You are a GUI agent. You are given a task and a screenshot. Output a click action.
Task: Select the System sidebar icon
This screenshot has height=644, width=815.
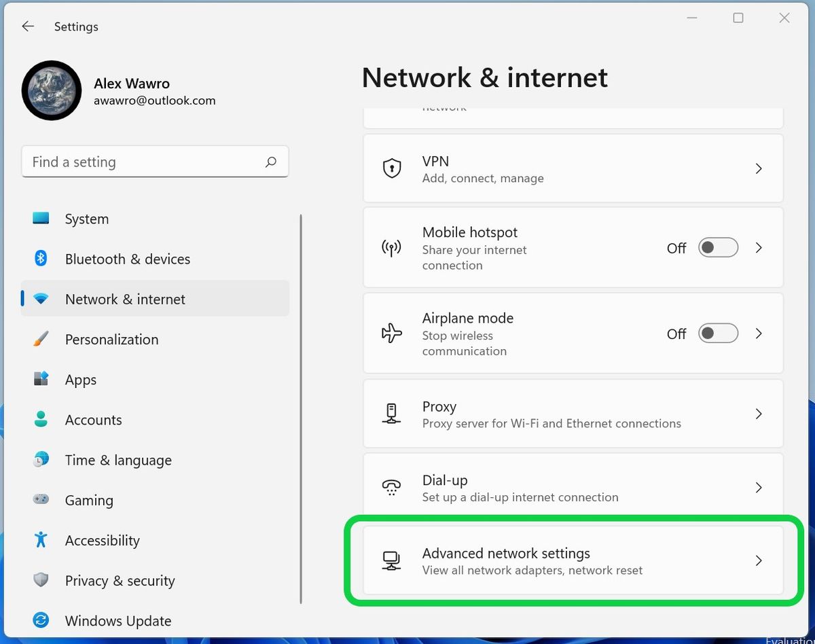point(41,219)
